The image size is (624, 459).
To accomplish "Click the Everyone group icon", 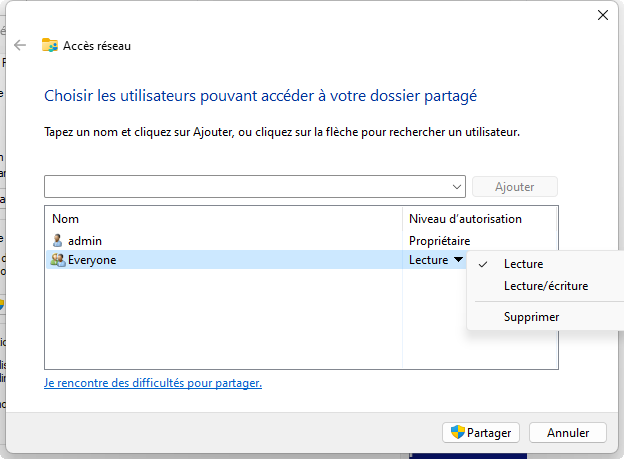I will [57, 260].
